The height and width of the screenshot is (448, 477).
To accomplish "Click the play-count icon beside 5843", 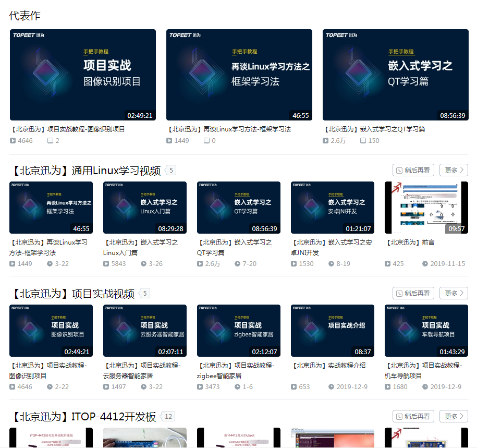I will pyautogui.click(x=106, y=263).
